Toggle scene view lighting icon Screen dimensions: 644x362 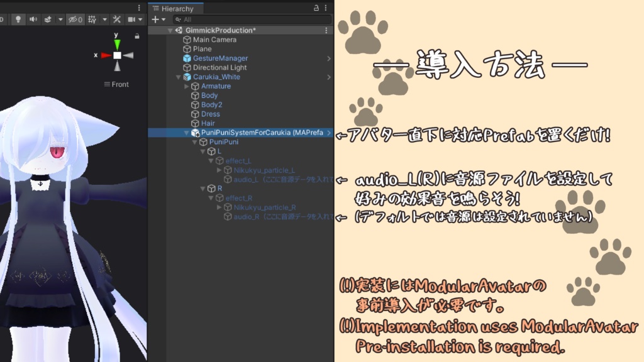pyautogui.click(x=18, y=19)
